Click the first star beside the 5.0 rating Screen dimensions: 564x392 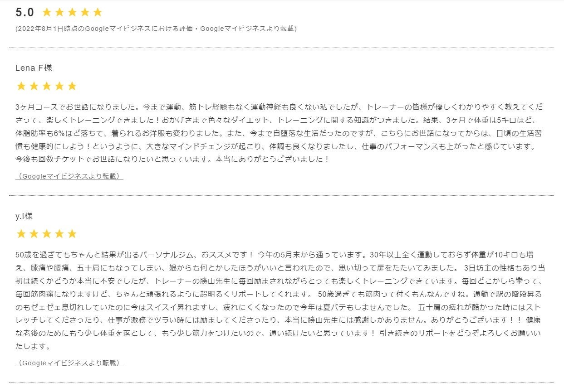pyautogui.click(x=47, y=13)
